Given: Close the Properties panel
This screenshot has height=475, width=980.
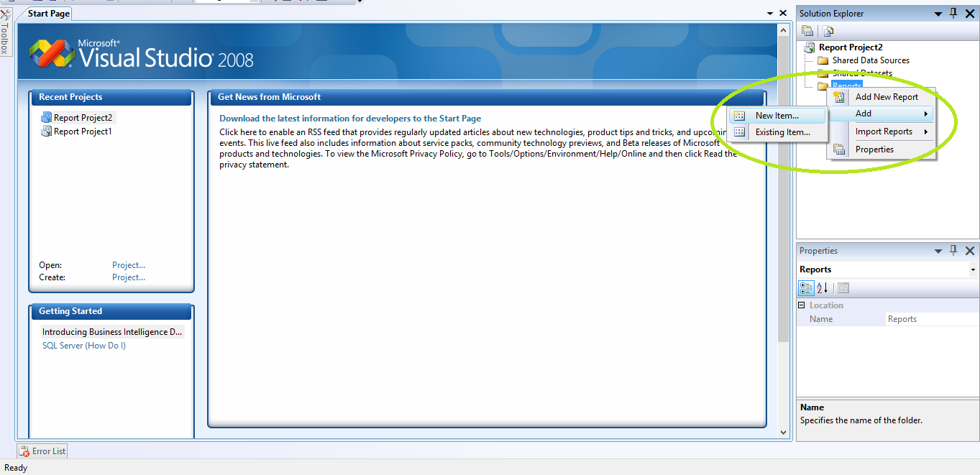Looking at the screenshot, I should (x=970, y=251).
